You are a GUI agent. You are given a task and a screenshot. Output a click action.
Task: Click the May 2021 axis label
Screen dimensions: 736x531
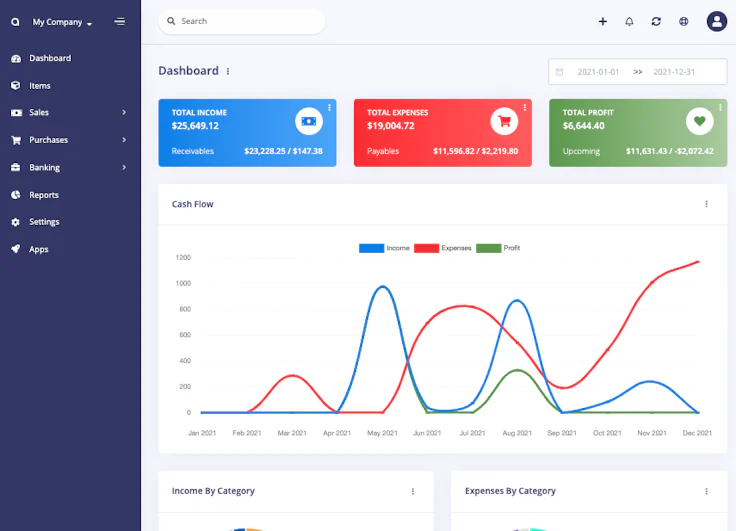click(x=382, y=433)
